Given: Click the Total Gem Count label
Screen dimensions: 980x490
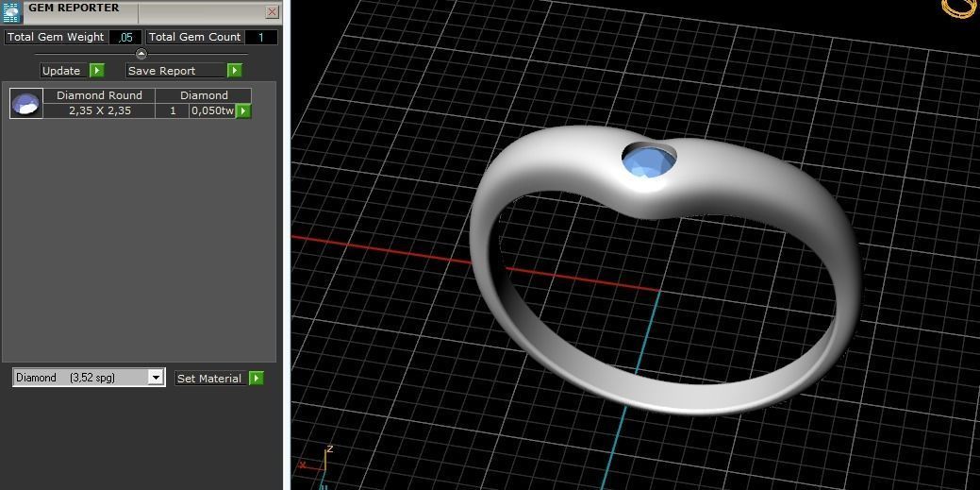Looking at the screenshot, I should [194, 37].
